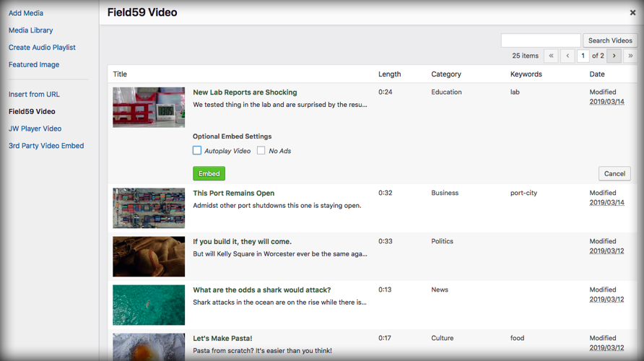The image size is (644, 361).
Task: Select the ocean shark video thumbnail
Action: pyautogui.click(x=149, y=305)
